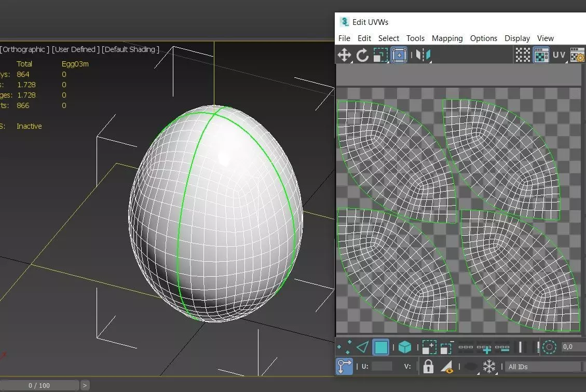The height and width of the screenshot is (392, 586).
Task: Grow the UV selection
Action: coord(429,347)
